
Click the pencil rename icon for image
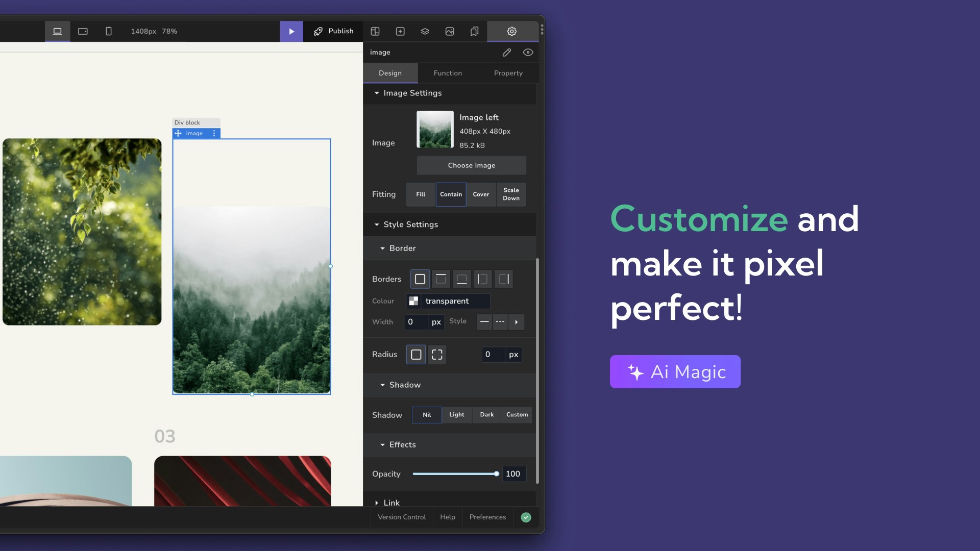coord(506,52)
